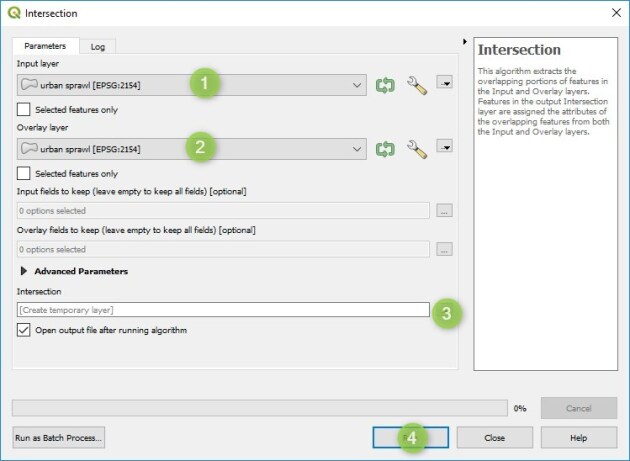The width and height of the screenshot is (630, 461).
Task: Click the iterate-over-features icon for Input layer
Action: point(385,85)
